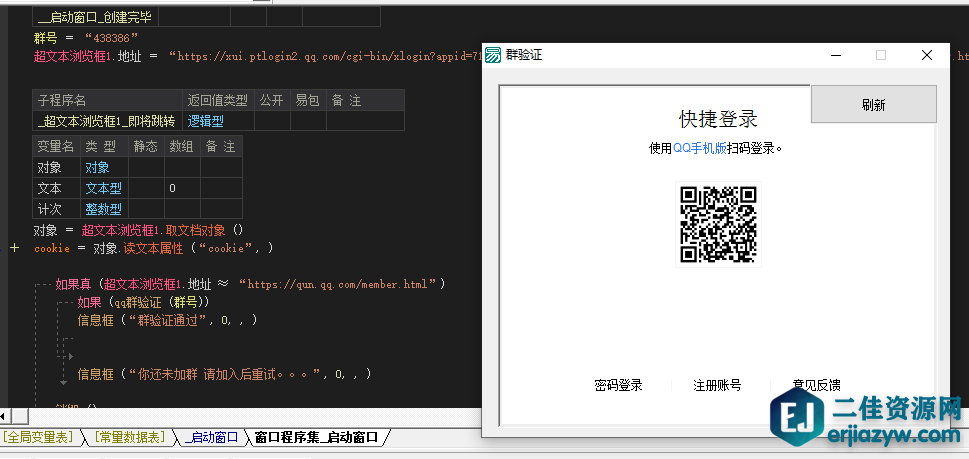The width and height of the screenshot is (969, 459).
Task: Open 注册账号 link
Action: click(717, 385)
